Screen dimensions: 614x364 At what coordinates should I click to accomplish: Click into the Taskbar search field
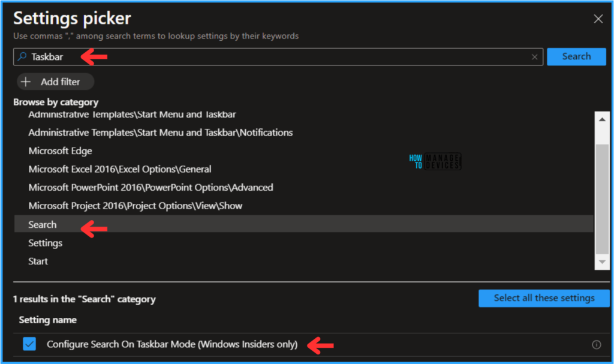278,57
